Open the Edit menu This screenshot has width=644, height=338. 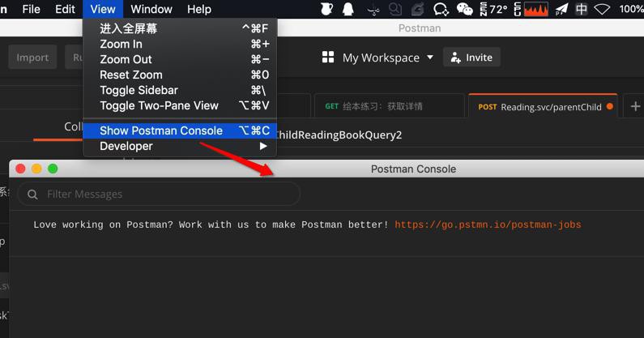point(65,9)
